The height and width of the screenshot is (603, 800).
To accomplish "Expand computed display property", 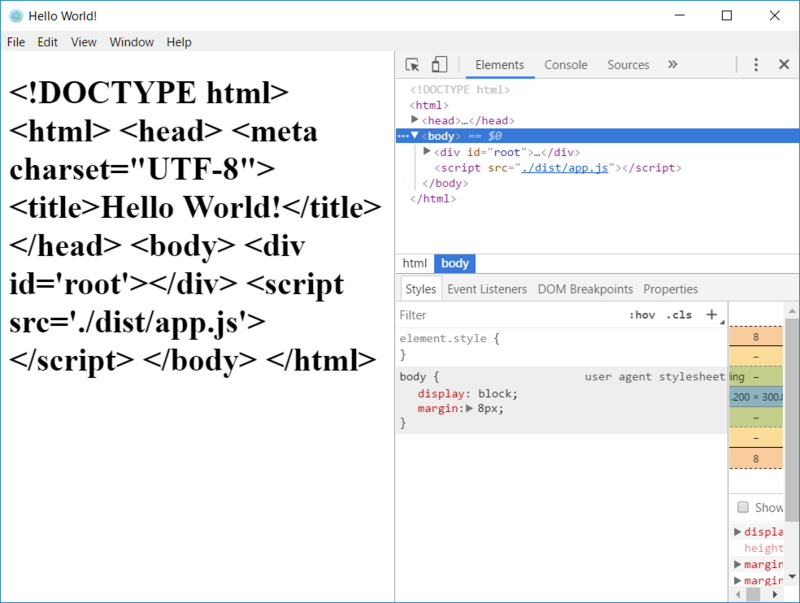I will pyautogui.click(x=737, y=532).
